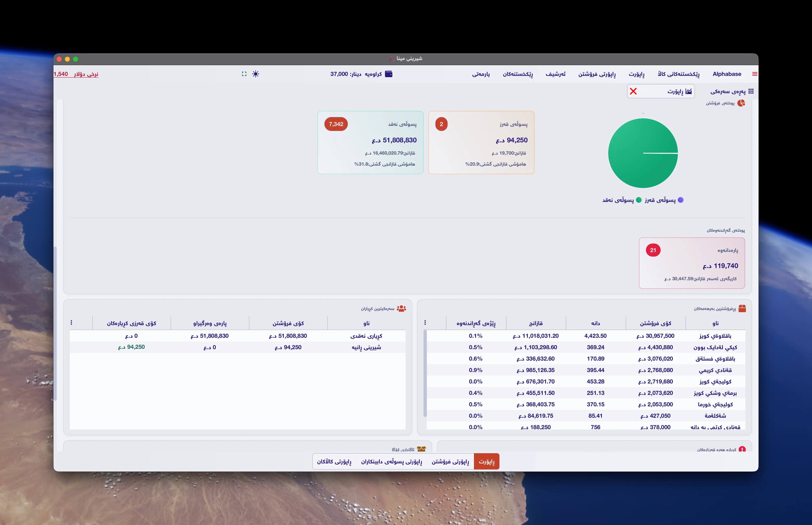Close the ڕاپۆرت tab with the red X
The height and width of the screenshot is (525, 812).
633,91
